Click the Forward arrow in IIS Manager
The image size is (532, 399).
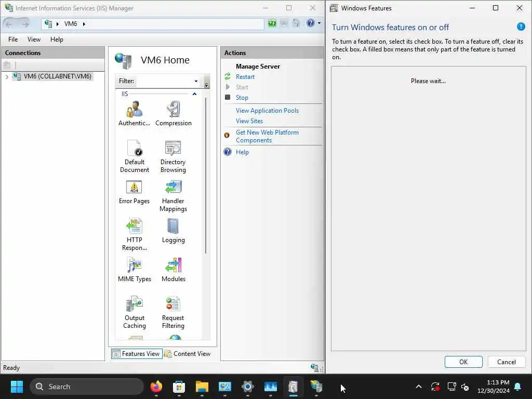click(x=25, y=23)
